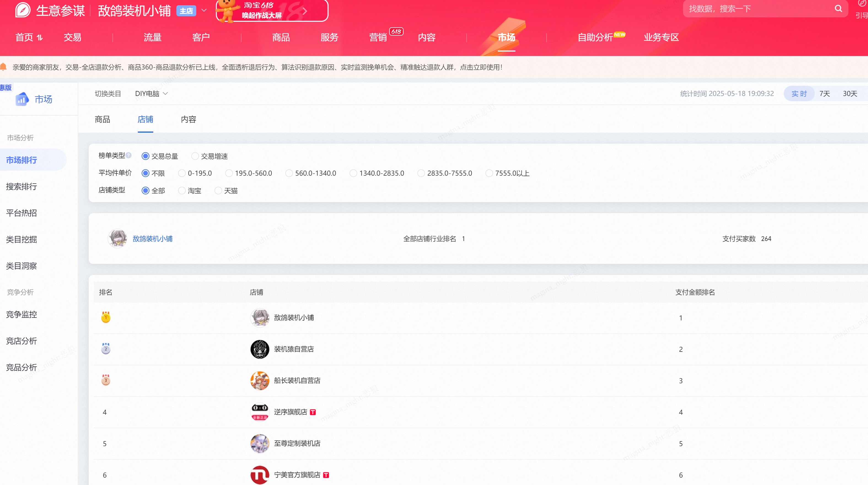Viewport: 868px width, 485px height.
Task: Open the 自助分析 top menu
Action: pyautogui.click(x=595, y=37)
